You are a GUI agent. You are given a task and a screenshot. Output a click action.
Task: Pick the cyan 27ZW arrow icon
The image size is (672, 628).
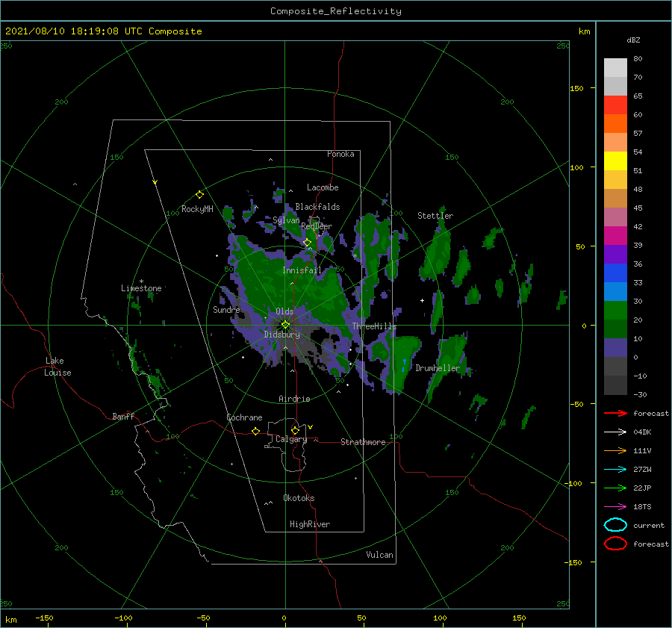615,470
